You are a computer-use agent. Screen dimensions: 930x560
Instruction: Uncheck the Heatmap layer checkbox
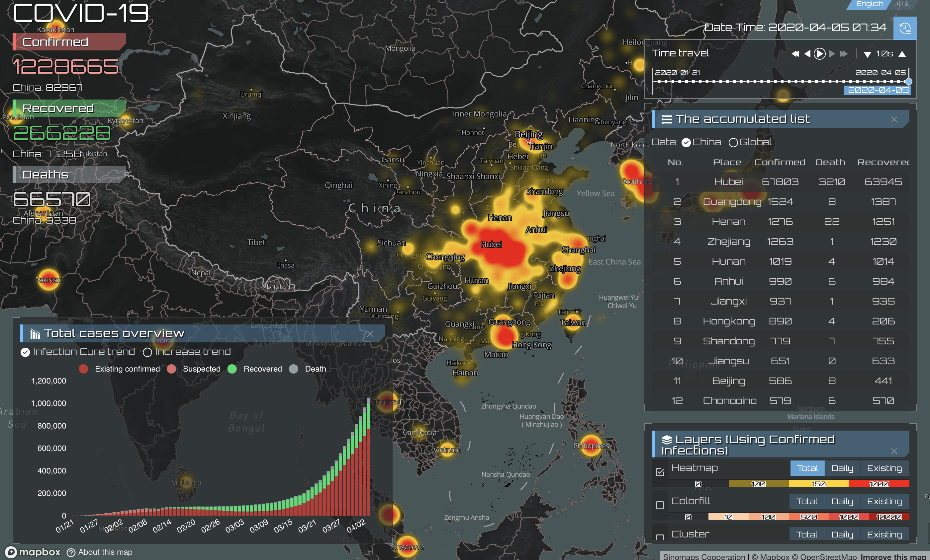660,472
